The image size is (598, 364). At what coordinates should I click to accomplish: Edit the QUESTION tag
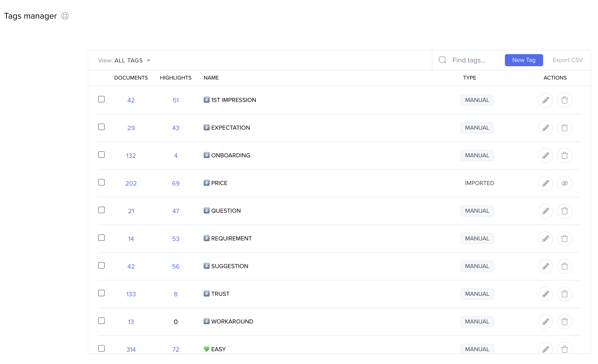pos(545,211)
